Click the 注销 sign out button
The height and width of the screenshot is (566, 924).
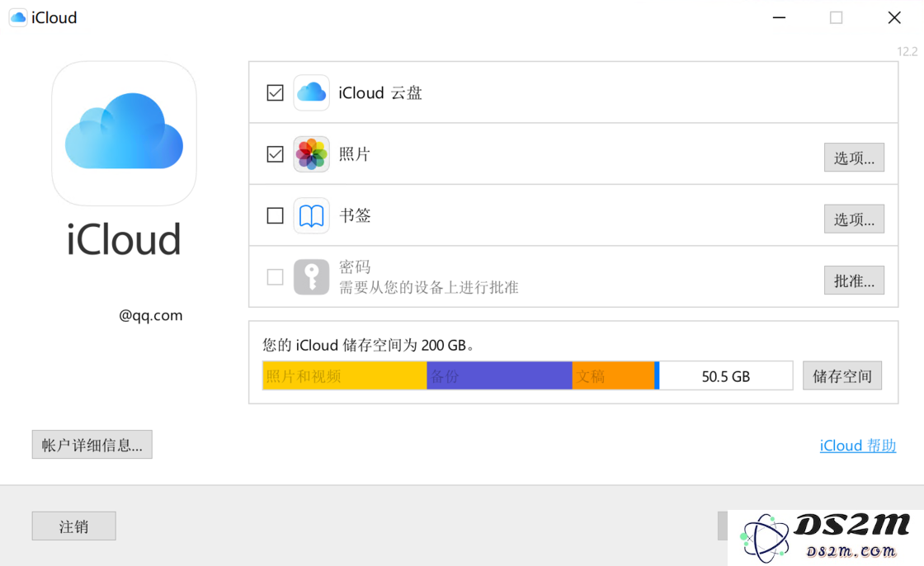pyautogui.click(x=73, y=526)
